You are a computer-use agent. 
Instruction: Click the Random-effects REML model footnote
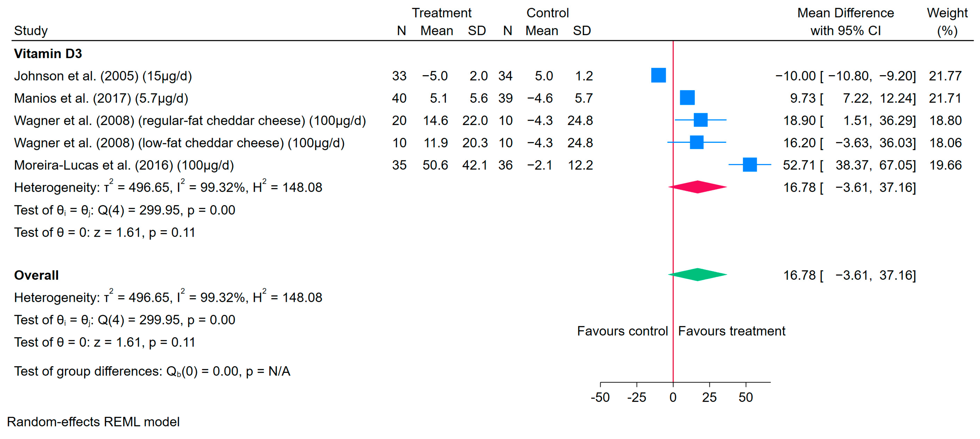click(93, 422)
